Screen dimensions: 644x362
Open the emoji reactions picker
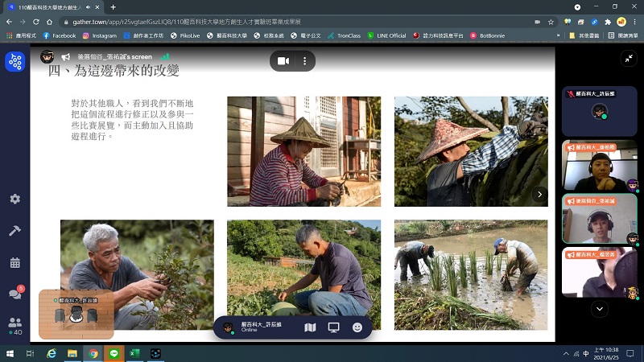(x=357, y=327)
